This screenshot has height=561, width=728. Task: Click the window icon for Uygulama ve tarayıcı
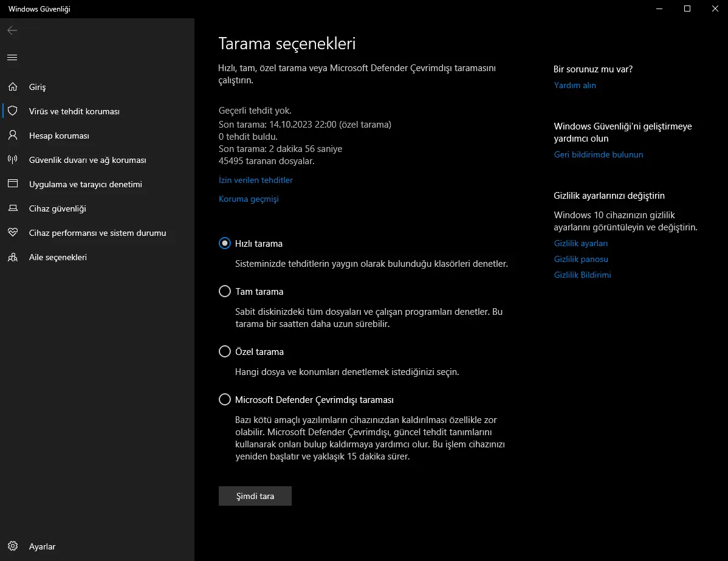(x=13, y=184)
